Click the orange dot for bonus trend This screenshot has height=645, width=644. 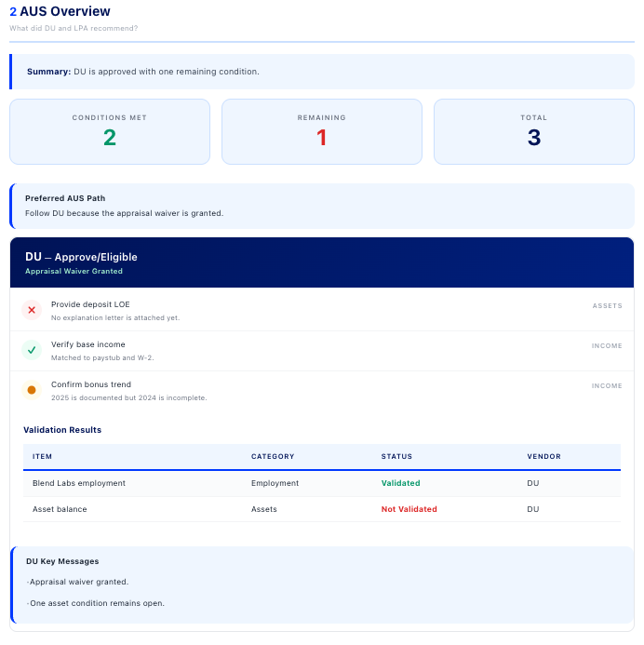32,390
